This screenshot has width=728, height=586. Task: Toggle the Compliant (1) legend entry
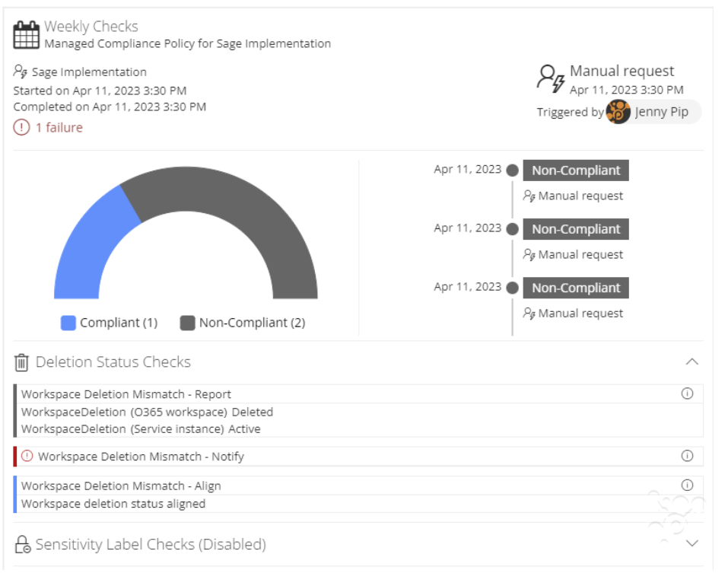pos(109,323)
